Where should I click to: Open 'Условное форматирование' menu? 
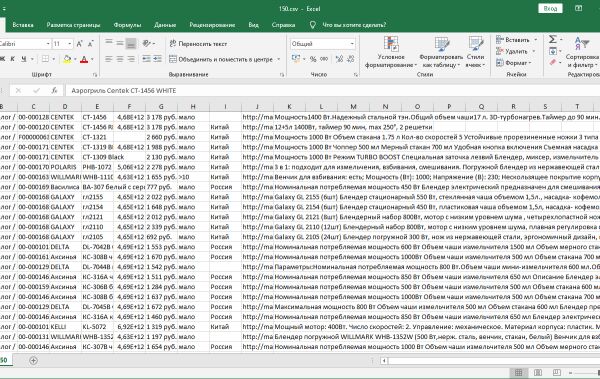[391, 52]
